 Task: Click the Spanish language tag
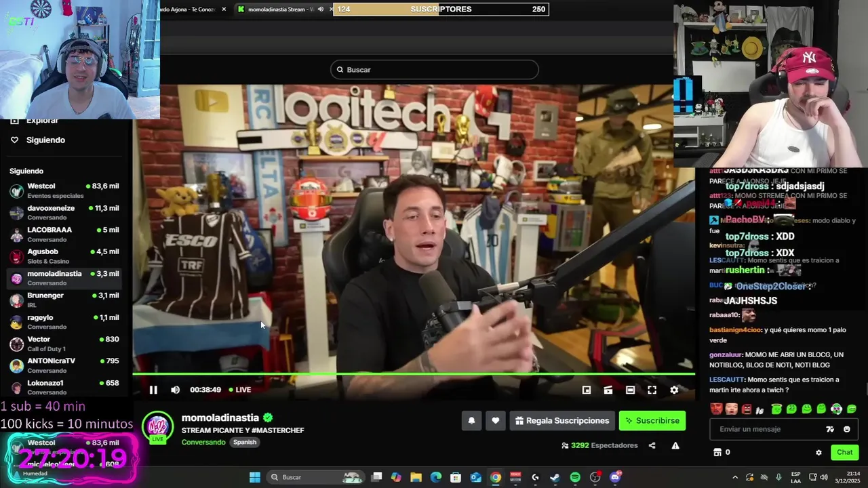(x=245, y=442)
